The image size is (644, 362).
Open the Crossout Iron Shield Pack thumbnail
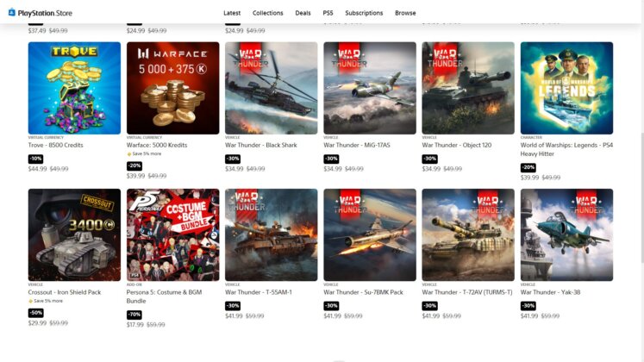74,234
